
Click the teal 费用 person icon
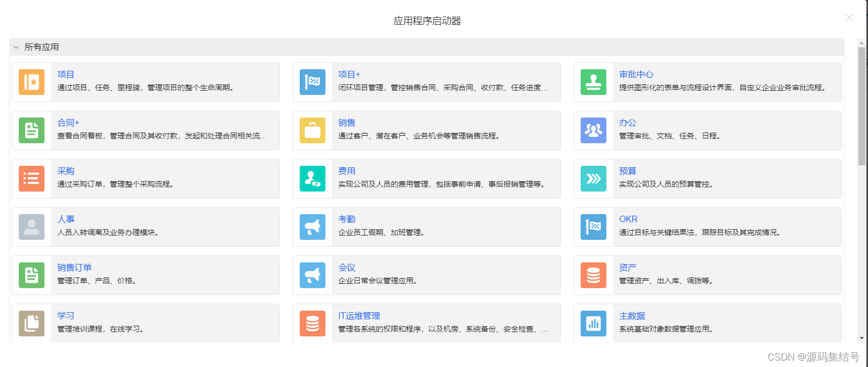tap(313, 179)
